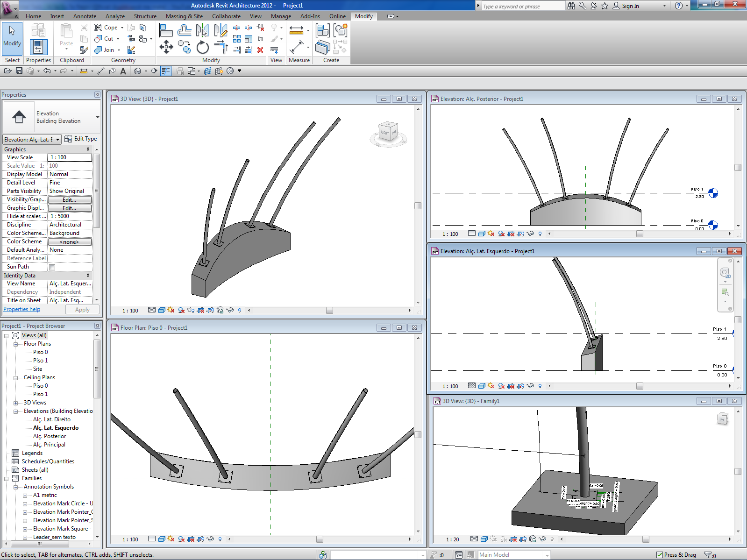The width and height of the screenshot is (747, 560).
Task: Activate the Rotate tool
Action: click(x=202, y=47)
